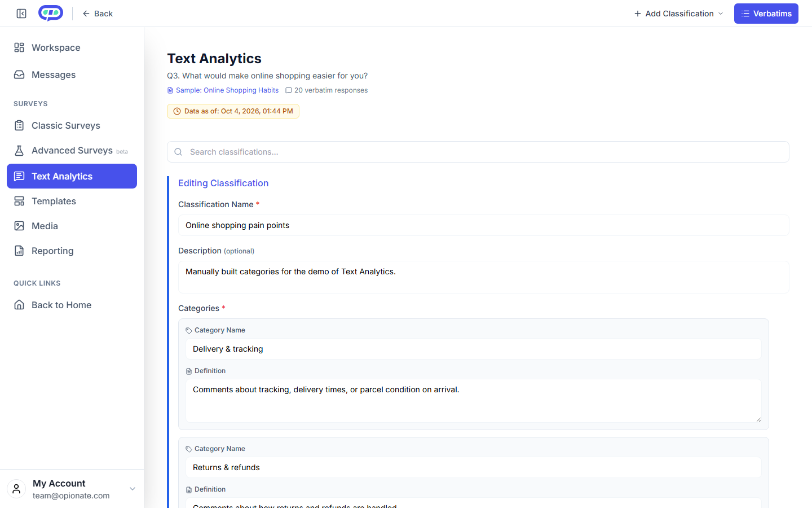The image size is (812, 508).
Task: Edit the Returns & refunds category name
Action: click(x=474, y=467)
